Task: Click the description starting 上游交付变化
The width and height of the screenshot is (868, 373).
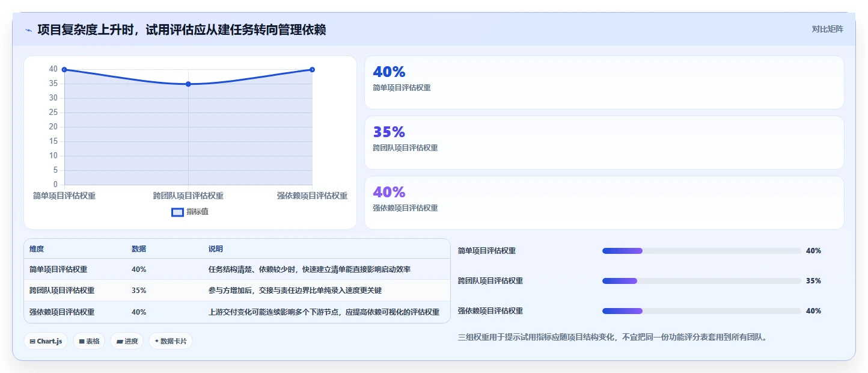Action: point(324,312)
